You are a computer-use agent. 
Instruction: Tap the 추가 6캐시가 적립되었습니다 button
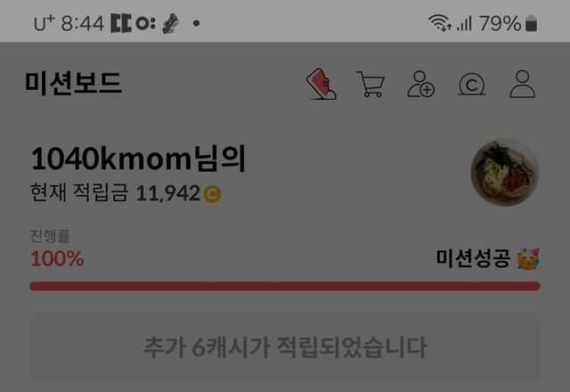[x=285, y=347]
